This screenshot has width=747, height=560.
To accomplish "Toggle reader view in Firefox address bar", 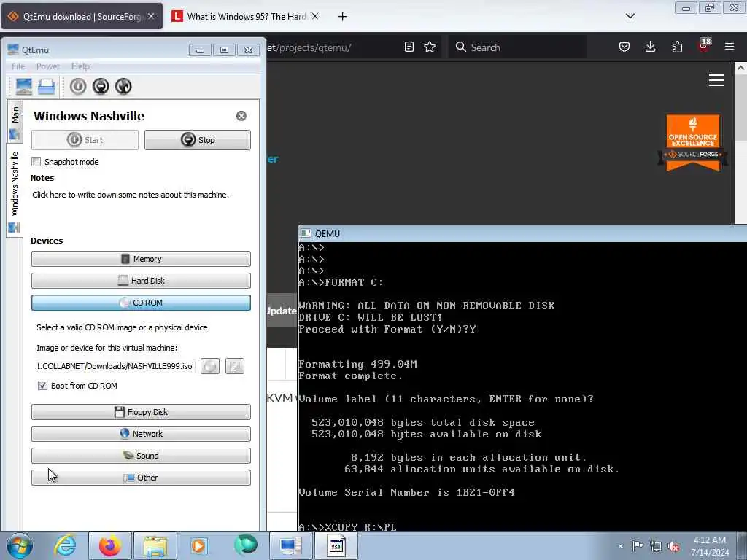I will click(x=409, y=47).
